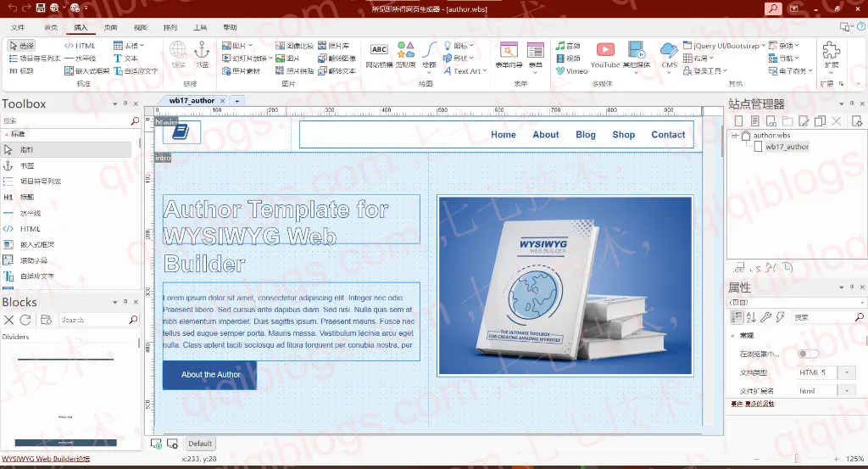
Task: Insert HTML element from ribbon
Action: 81,46
